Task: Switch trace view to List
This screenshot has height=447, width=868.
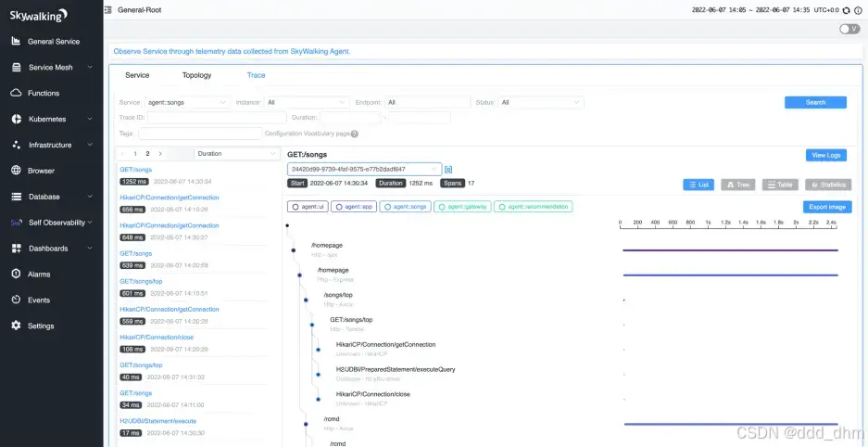Action: [698, 185]
